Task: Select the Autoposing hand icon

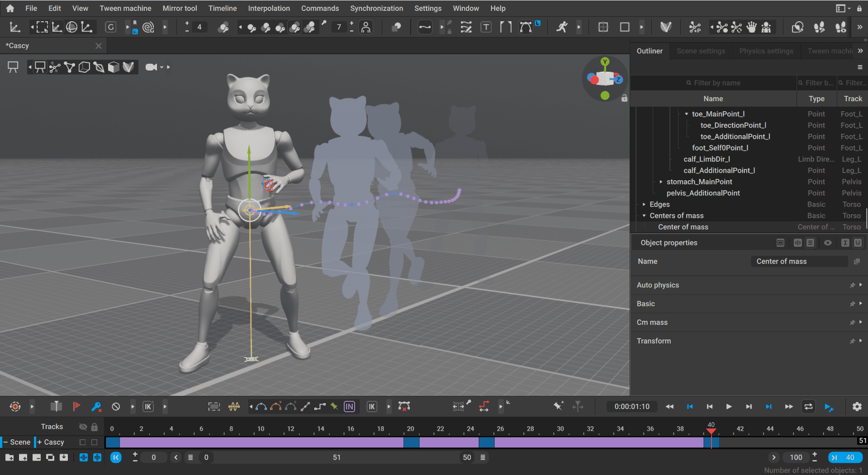Action: point(751,27)
